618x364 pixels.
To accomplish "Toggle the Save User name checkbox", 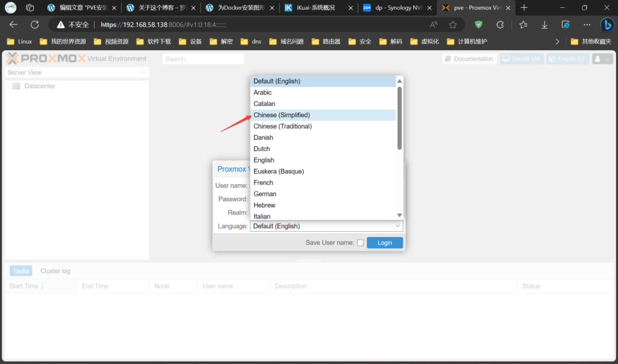I will point(360,243).
